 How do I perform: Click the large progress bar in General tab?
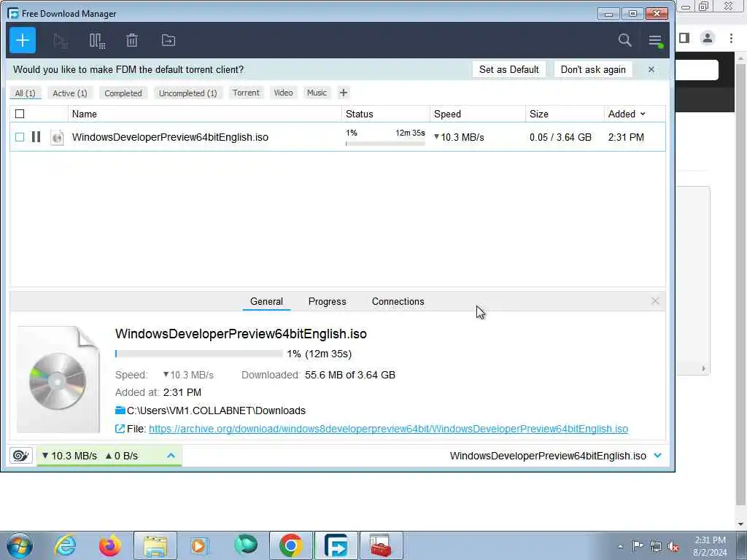(198, 354)
